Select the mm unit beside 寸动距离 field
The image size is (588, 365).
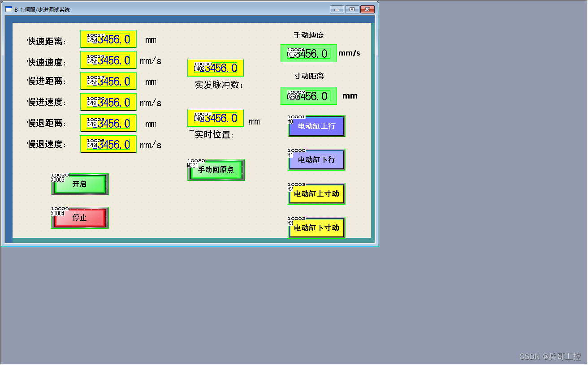pyautogui.click(x=350, y=96)
